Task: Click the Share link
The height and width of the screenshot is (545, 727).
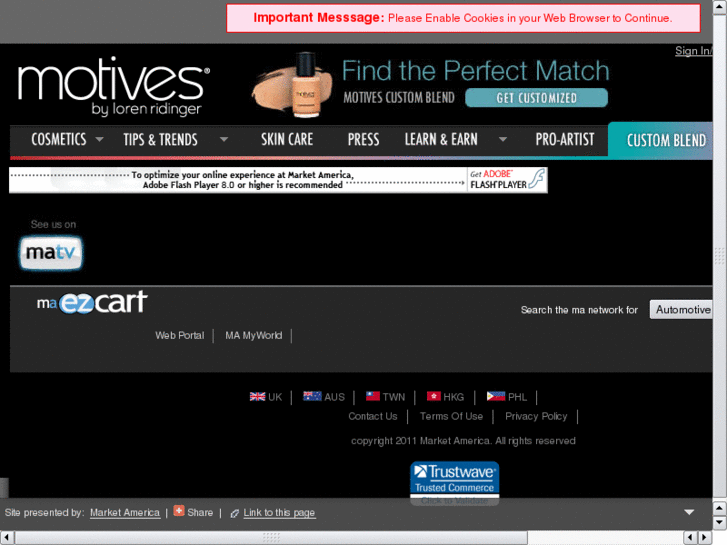Action: click(200, 513)
